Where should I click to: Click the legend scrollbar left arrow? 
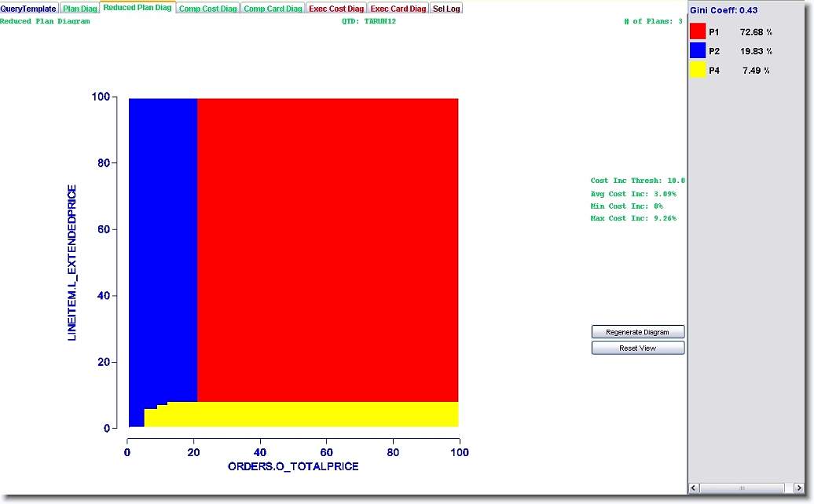pyautogui.click(x=695, y=488)
